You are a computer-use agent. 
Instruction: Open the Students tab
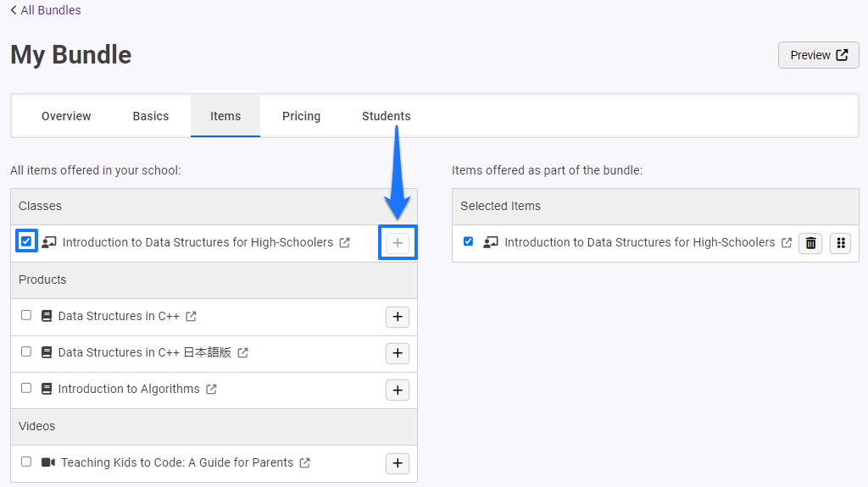[386, 116]
